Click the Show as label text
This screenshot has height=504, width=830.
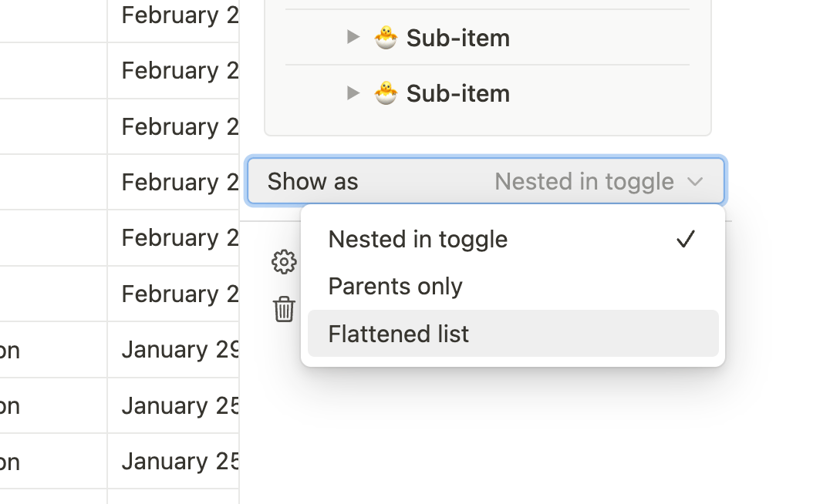tap(313, 181)
